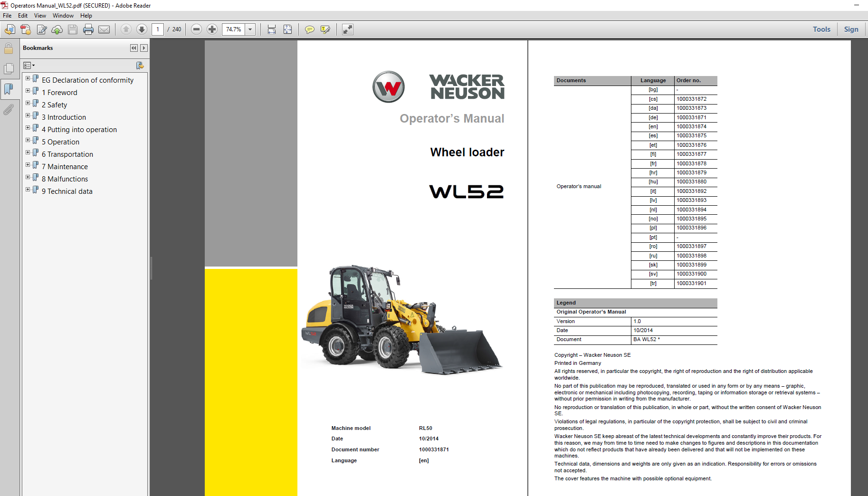The height and width of the screenshot is (496, 868).
Task: Select the Highlight text tool
Action: pos(325,29)
